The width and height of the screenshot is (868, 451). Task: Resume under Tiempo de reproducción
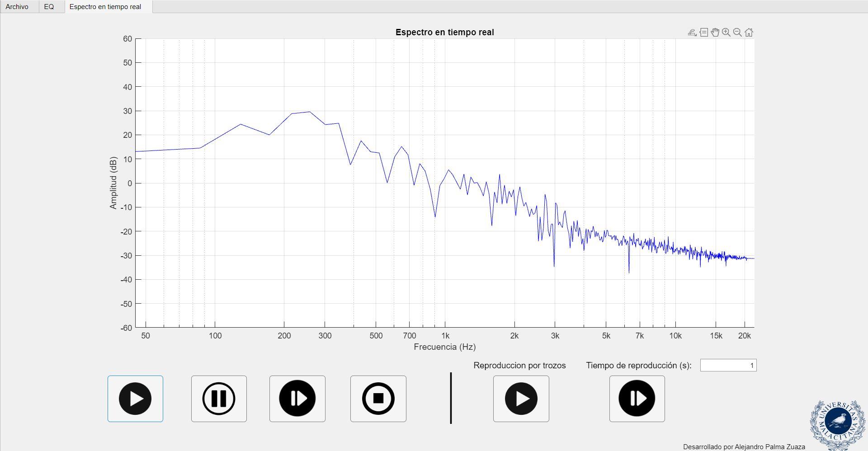[x=637, y=399]
